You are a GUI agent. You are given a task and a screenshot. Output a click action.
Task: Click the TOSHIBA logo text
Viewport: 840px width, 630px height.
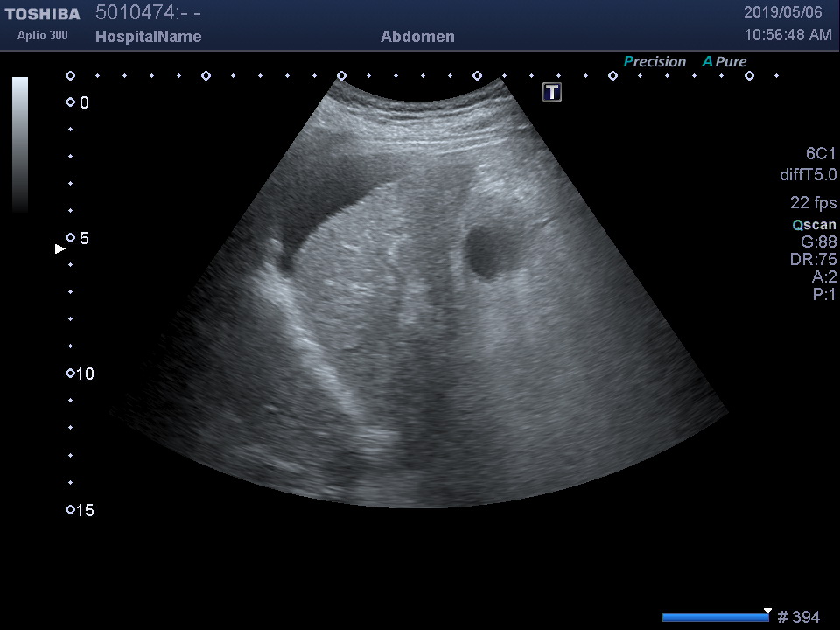(x=42, y=14)
